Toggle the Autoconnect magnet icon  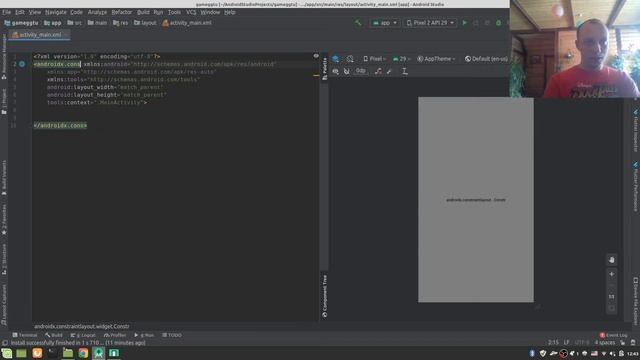pyautogui.click(x=346, y=71)
